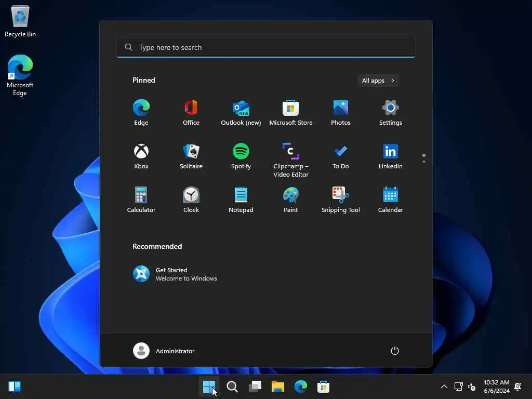532x399 pixels.
Task: Open the Edge pinned app
Action: point(141,113)
